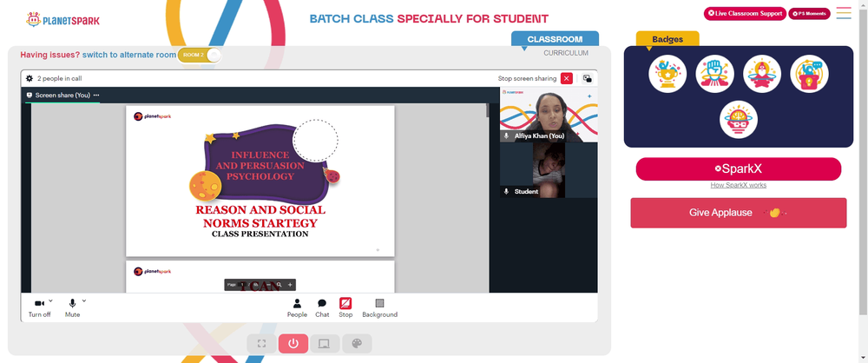Viewport: 868px width, 363px height.
Task: Toggle the ROOM 2 alternate room switch
Action: point(200,55)
